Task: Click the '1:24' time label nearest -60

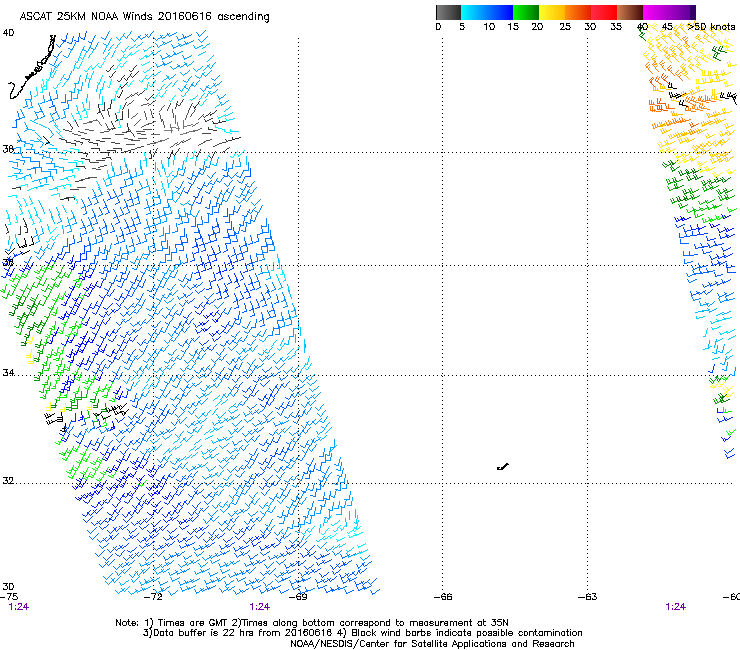Action: click(x=675, y=607)
